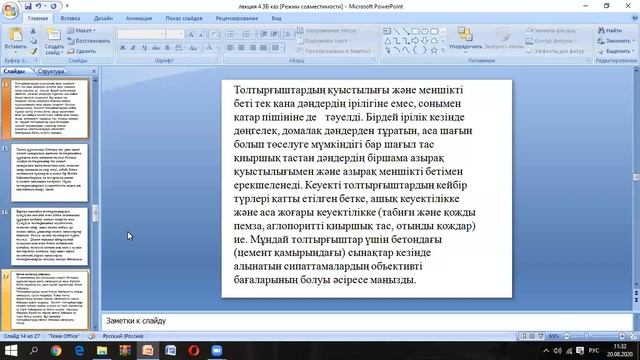Open Opera browser from the taskbar
This screenshot has height=360, width=640.
193,351
